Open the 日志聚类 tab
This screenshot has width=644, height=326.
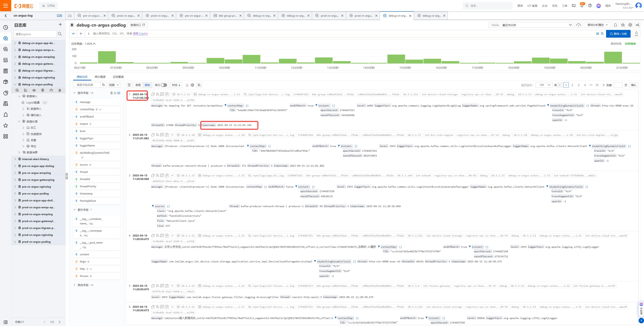118,77
